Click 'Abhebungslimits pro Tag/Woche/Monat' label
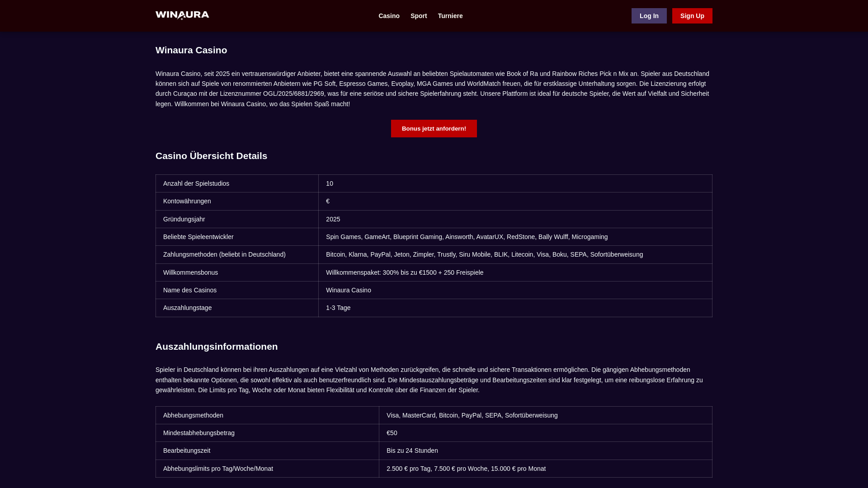 (x=267, y=469)
